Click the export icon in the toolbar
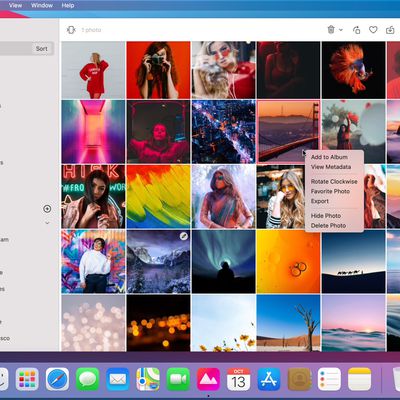This screenshot has height=400, width=400. click(x=390, y=30)
